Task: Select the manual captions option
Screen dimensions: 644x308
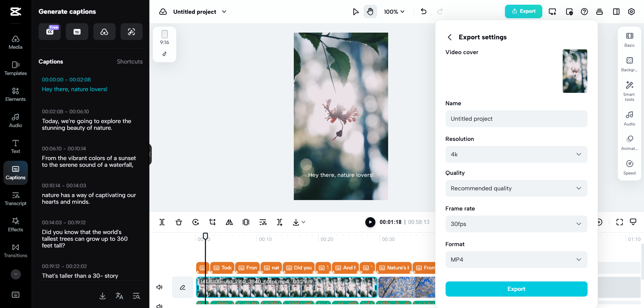Action: [x=77, y=32]
